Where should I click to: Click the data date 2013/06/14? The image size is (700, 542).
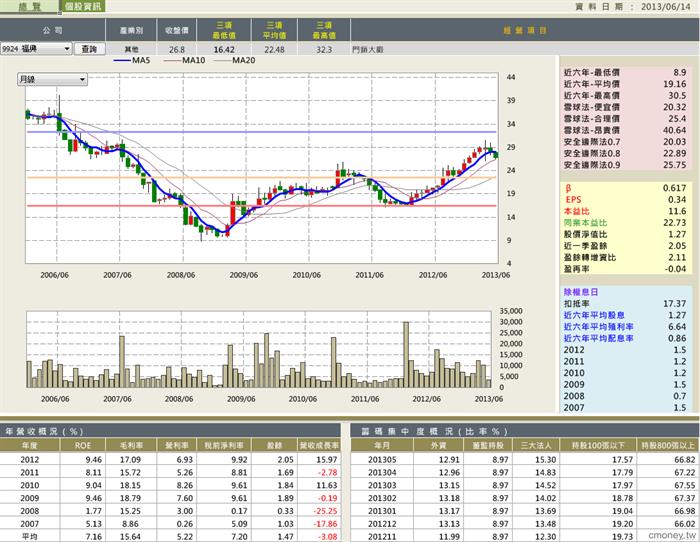666,7
